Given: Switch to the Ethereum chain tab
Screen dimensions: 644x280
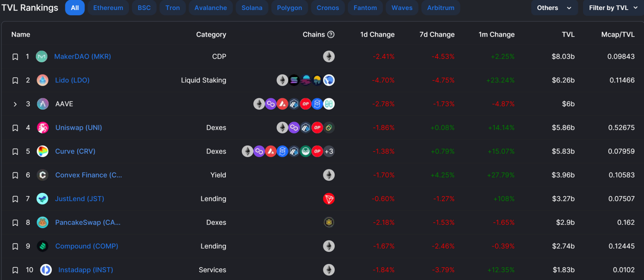Looking at the screenshot, I should 108,8.
